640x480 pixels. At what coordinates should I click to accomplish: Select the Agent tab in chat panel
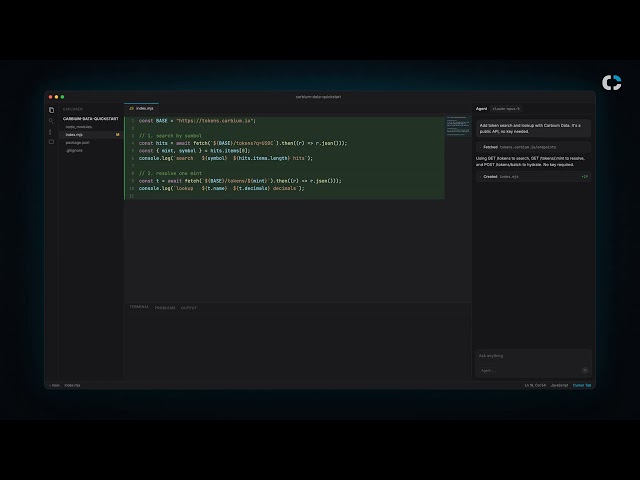click(x=481, y=109)
